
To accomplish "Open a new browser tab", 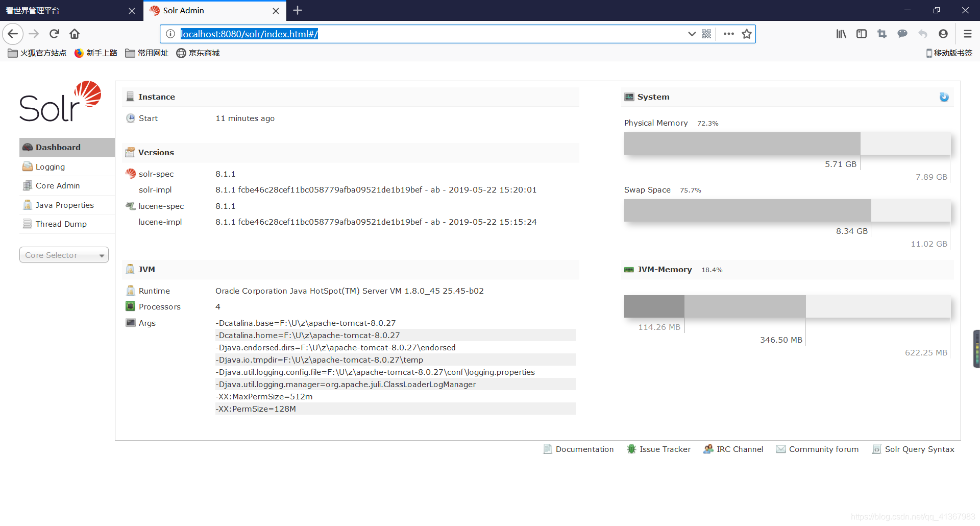I will coord(298,10).
